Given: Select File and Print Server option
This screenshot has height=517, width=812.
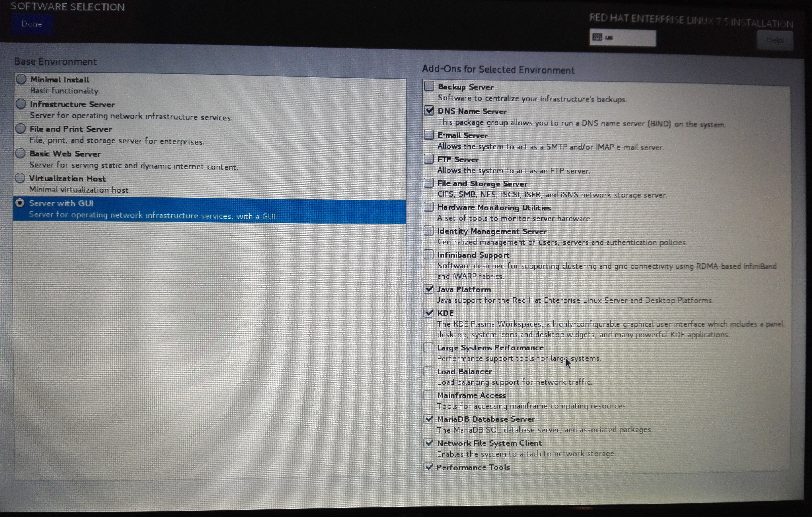Looking at the screenshot, I should [x=20, y=129].
